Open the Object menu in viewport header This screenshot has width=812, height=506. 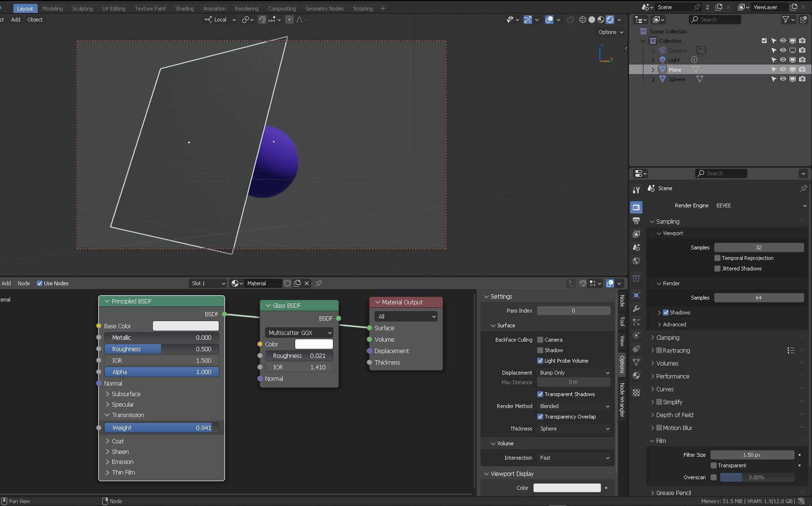point(34,20)
